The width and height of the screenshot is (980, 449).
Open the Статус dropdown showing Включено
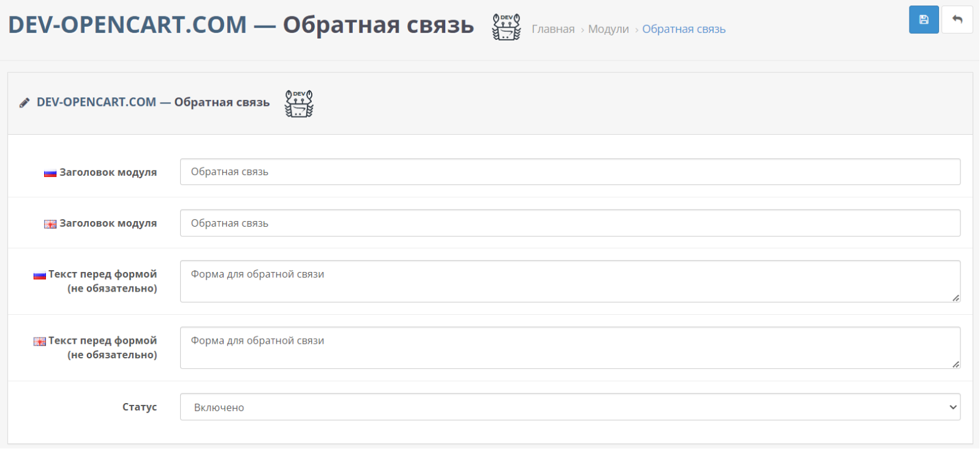point(570,407)
